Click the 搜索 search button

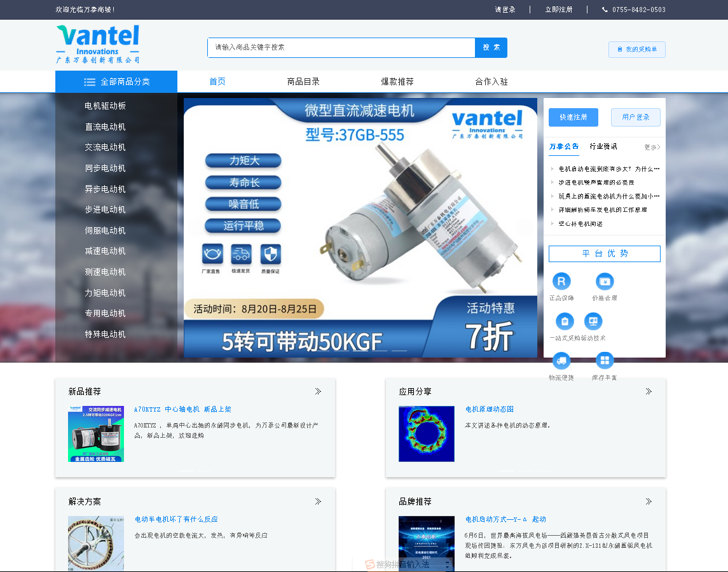[x=491, y=47]
